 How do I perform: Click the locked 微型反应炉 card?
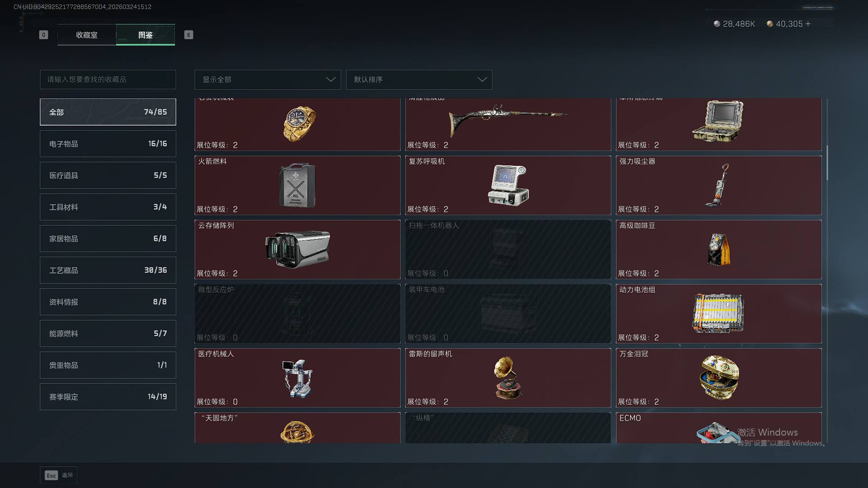297,314
